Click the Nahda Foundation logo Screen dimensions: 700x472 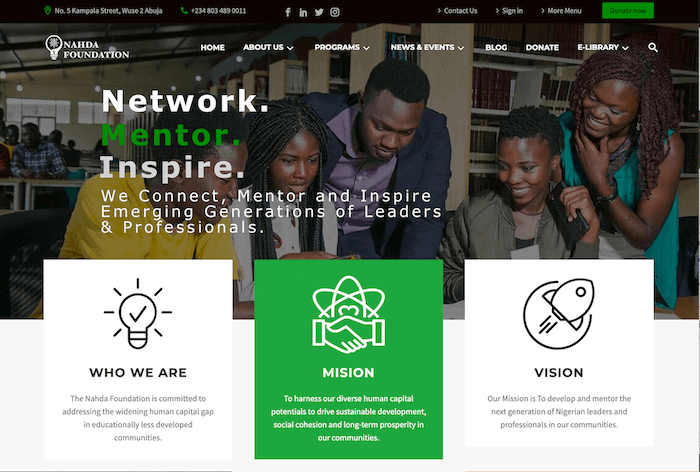click(87, 47)
